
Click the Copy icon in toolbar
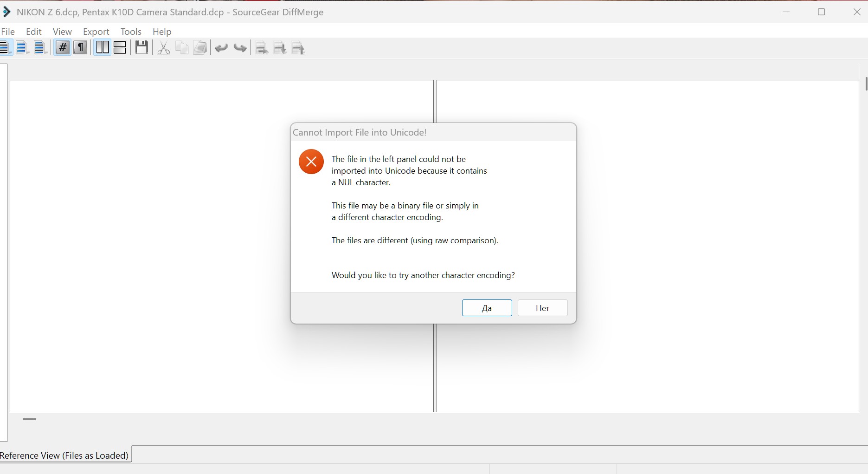[182, 48]
